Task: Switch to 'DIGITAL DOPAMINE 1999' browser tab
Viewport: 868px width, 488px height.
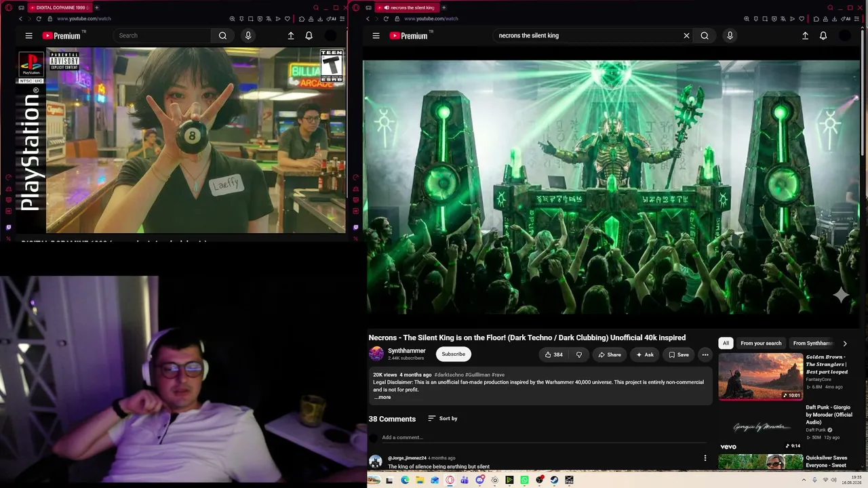Action: [59, 7]
